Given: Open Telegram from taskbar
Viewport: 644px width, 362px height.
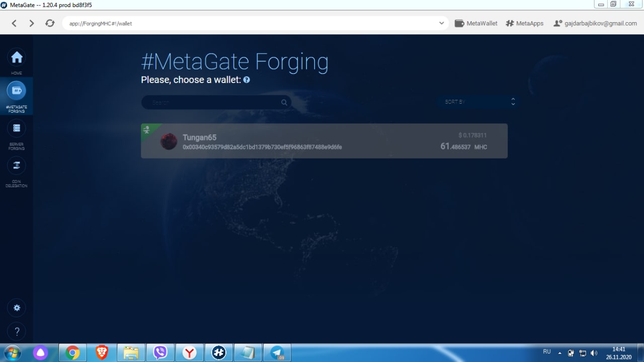Looking at the screenshot, I should [x=277, y=352].
